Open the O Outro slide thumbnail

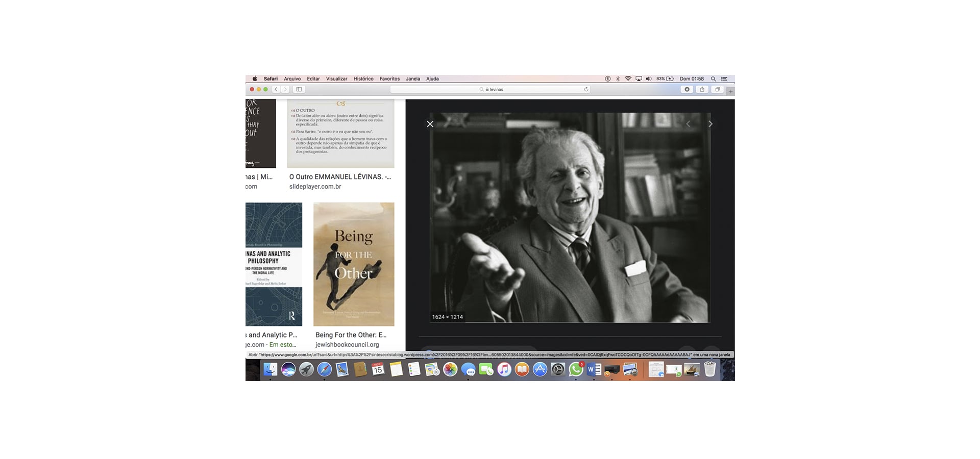pos(340,134)
